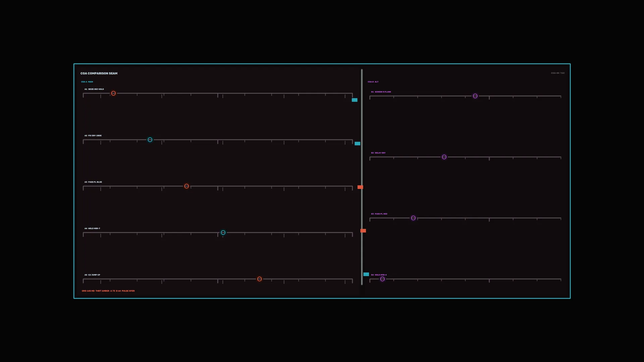Click the teal seam flag beside B4 label
Screen dimensions: 644x362
tap(366, 274)
